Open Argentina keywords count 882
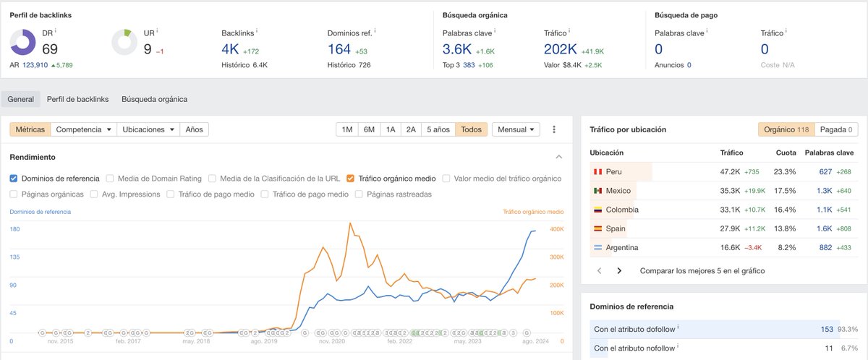The image size is (868, 360). point(825,247)
